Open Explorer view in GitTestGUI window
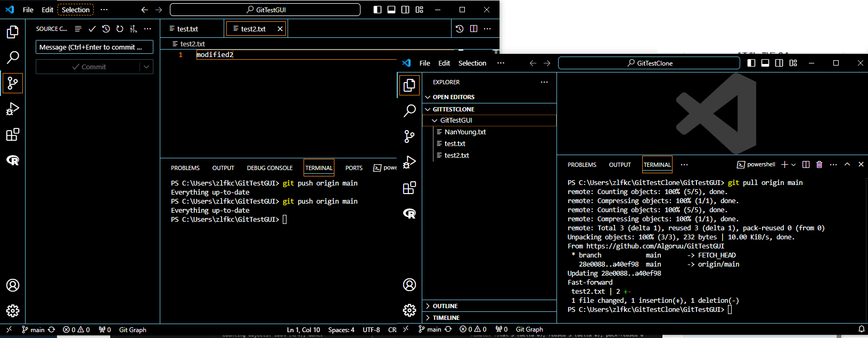 tap(13, 32)
